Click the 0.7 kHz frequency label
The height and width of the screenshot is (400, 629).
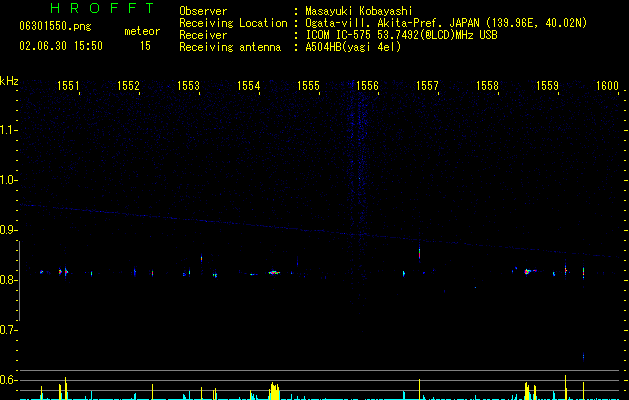8,330
